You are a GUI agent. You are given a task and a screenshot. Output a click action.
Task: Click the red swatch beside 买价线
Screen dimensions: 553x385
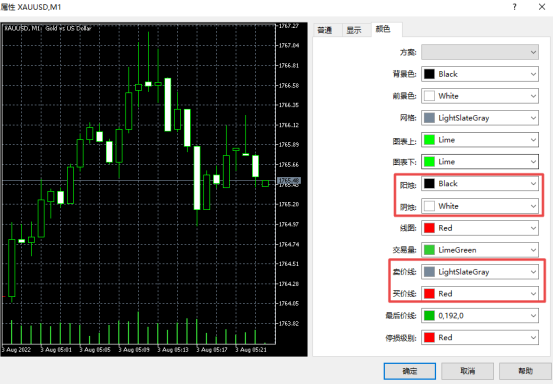(x=429, y=294)
